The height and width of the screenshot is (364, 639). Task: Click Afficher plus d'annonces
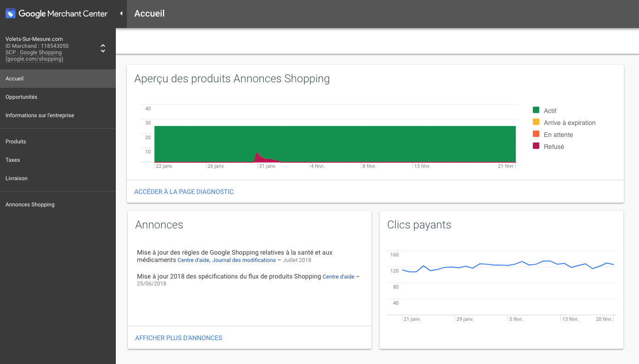coord(178,337)
